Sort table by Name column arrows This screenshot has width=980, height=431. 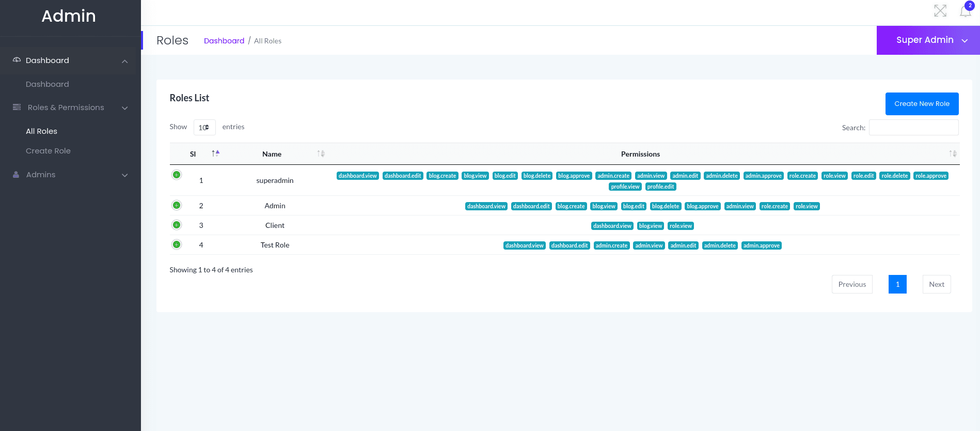(x=321, y=153)
